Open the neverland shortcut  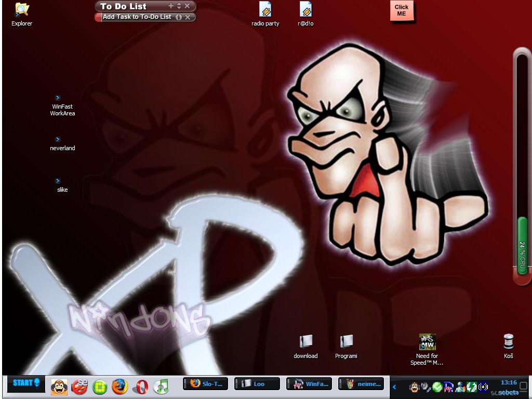click(x=62, y=144)
